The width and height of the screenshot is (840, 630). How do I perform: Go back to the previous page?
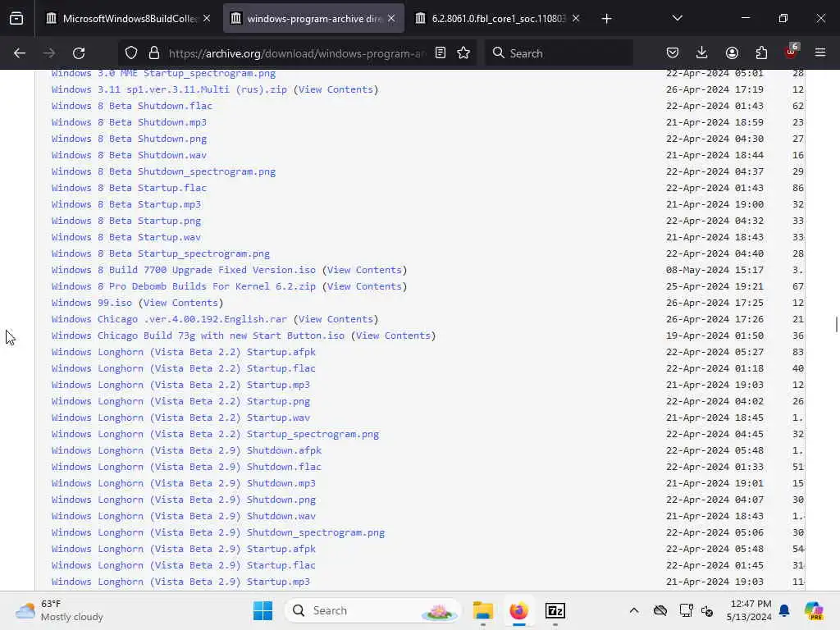tap(20, 53)
